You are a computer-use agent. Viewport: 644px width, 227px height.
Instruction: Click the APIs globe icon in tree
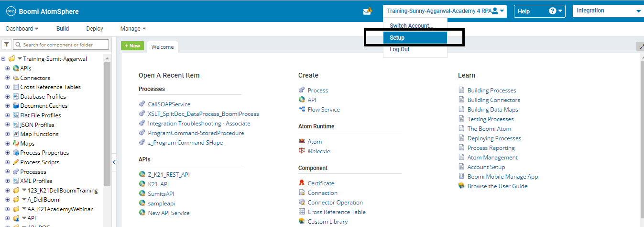pyautogui.click(x=16, y=68)
